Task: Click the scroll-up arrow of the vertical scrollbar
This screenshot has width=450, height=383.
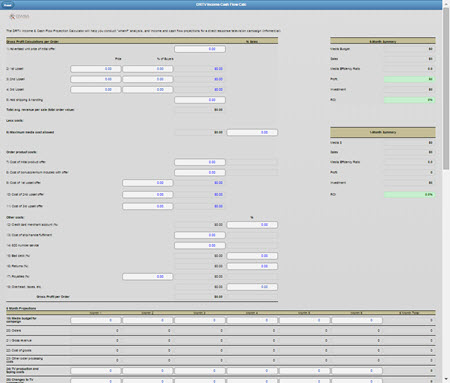Action: pyautogui.click(x=446, y=3)
